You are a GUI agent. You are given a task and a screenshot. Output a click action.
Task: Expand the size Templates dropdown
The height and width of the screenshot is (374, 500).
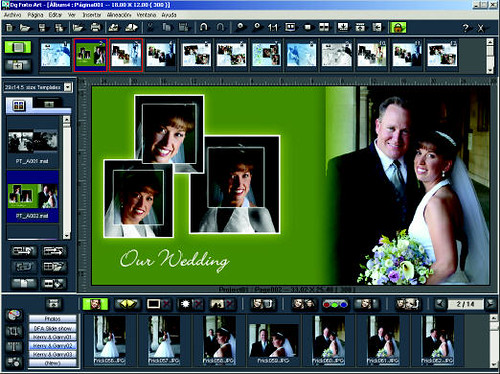click(x=68, y=87)
